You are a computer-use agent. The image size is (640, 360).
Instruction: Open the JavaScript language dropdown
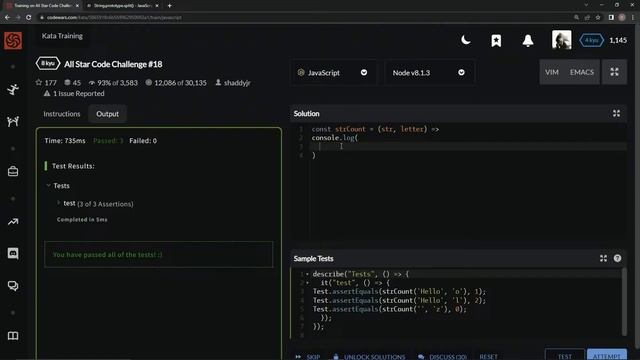[333, 73]
